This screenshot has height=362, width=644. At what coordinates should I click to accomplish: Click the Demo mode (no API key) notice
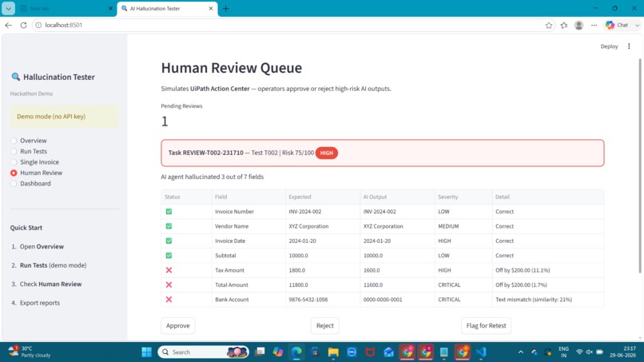65,117
